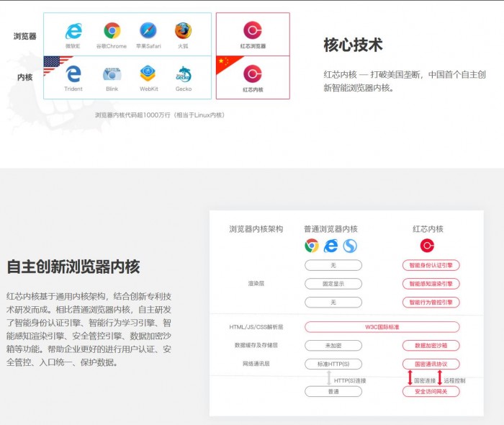The image size is (504, 425).
Task: Click red double arrow beside 国密连接
Action: 410,377
